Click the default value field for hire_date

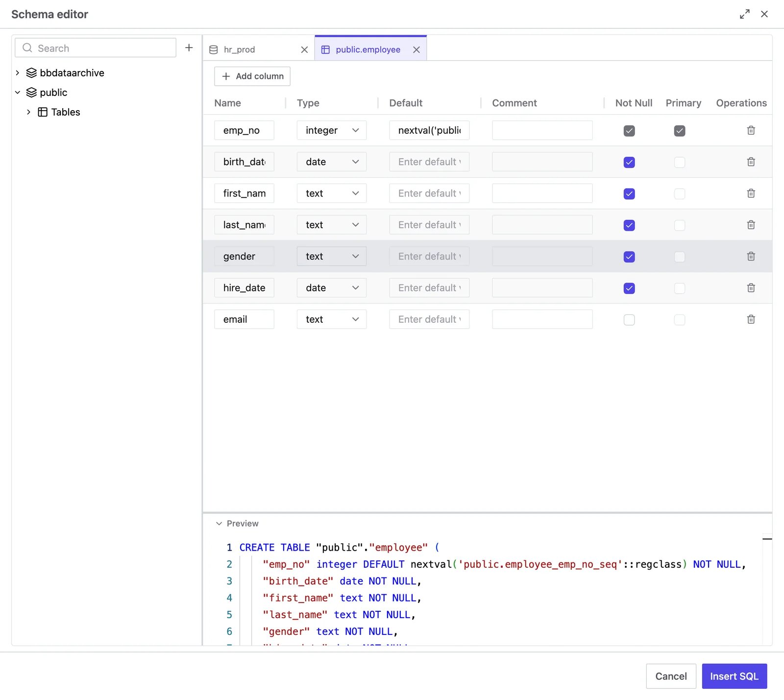coord(429,288)
